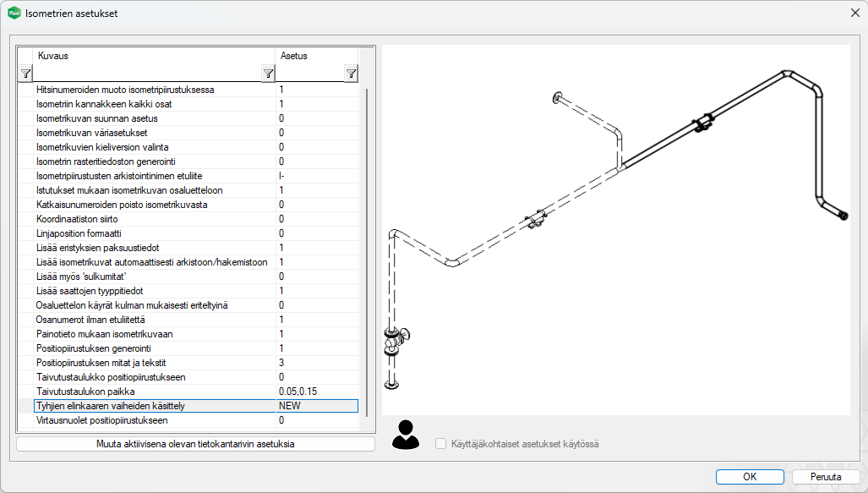
Task: Click the leftmost filter icon in the table header
Action: click(x=25, y=74)
